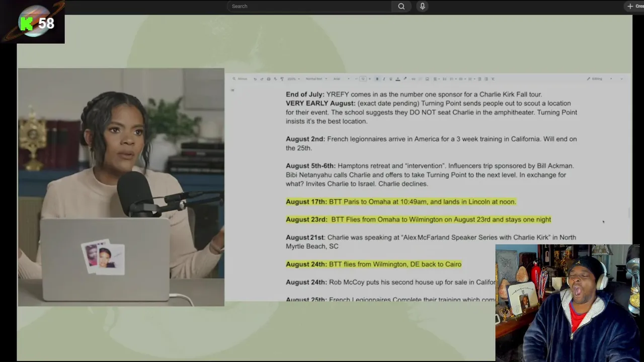Undo the last edit in the document
The width and height of the screenshot is (644, 362).
[255, 79]
